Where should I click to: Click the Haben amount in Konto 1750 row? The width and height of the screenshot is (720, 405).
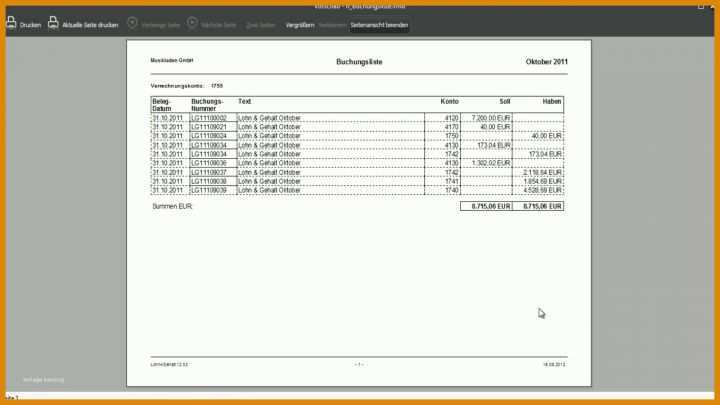click(546, 136)
